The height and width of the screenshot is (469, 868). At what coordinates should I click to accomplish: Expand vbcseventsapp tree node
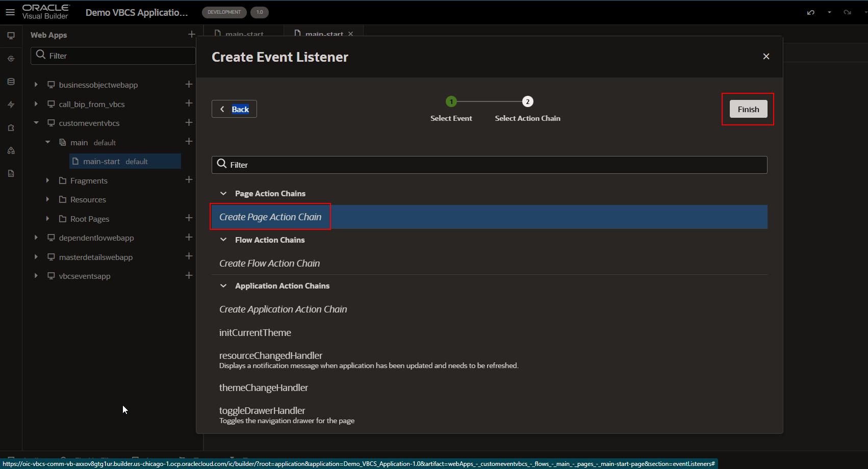[x=36, y=276]
